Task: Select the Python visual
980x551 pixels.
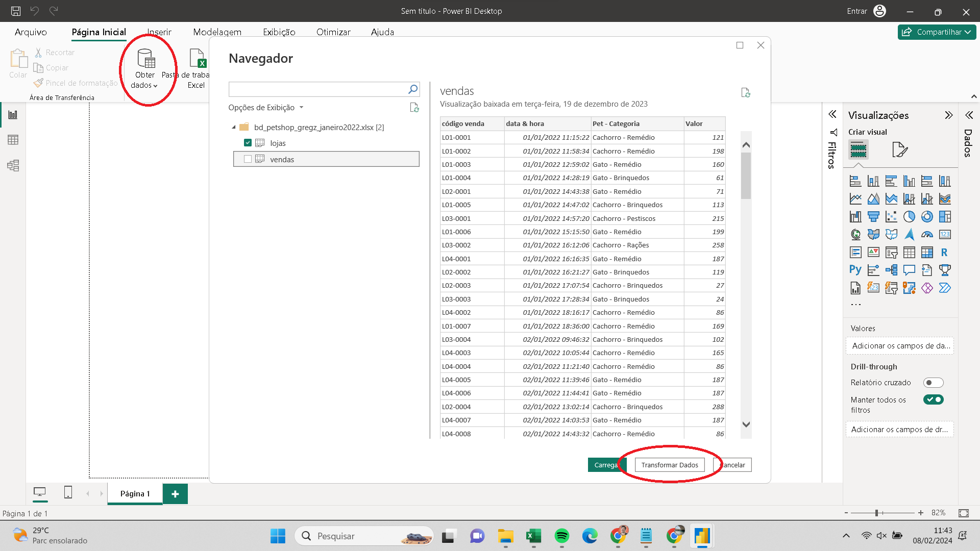Action: [855, 270]
